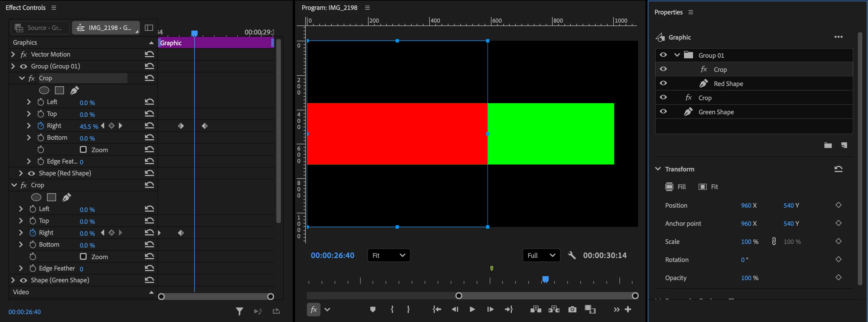Click the Lift button
Image resolution: width=868 pixels, height=322 pixels.
pos(536,310)
